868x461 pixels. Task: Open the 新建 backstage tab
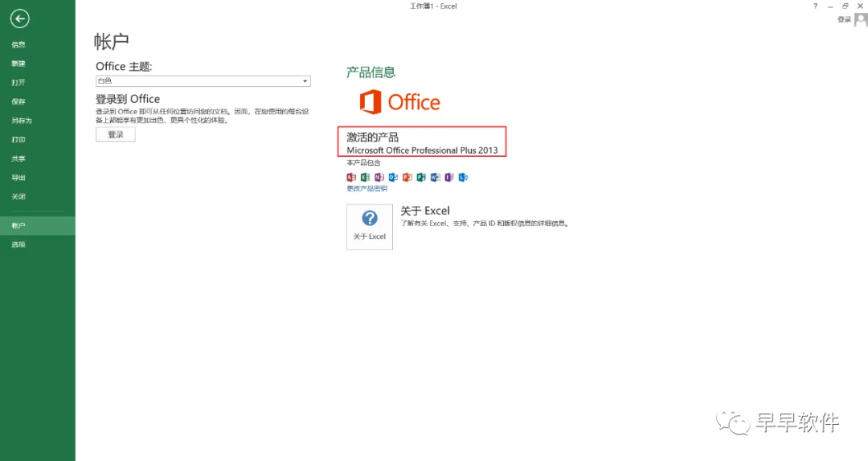tap(18, 64)
